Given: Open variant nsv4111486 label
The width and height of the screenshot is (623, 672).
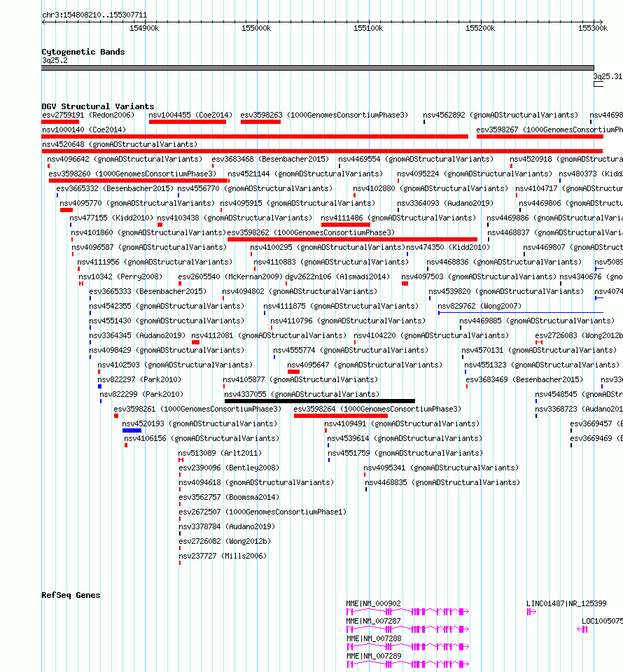Looking at the screenshot, I should (x=398, y=218).
